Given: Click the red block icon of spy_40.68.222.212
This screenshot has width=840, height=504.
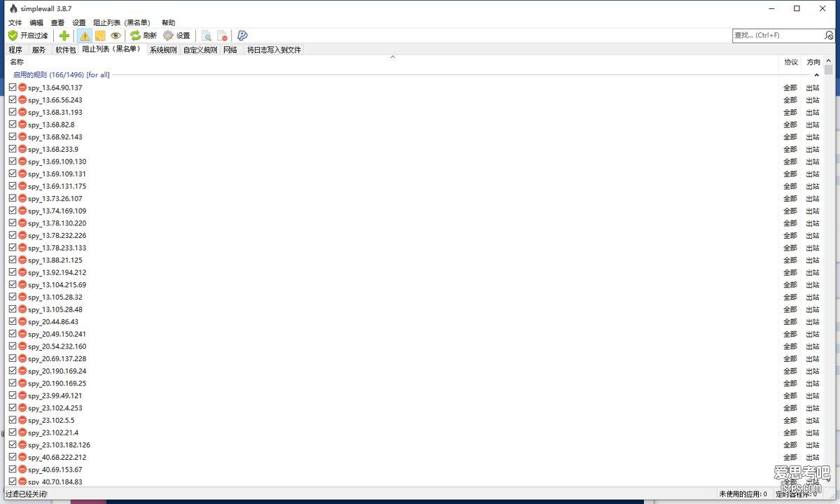Looking at the screenshot, I should point(22,457).
